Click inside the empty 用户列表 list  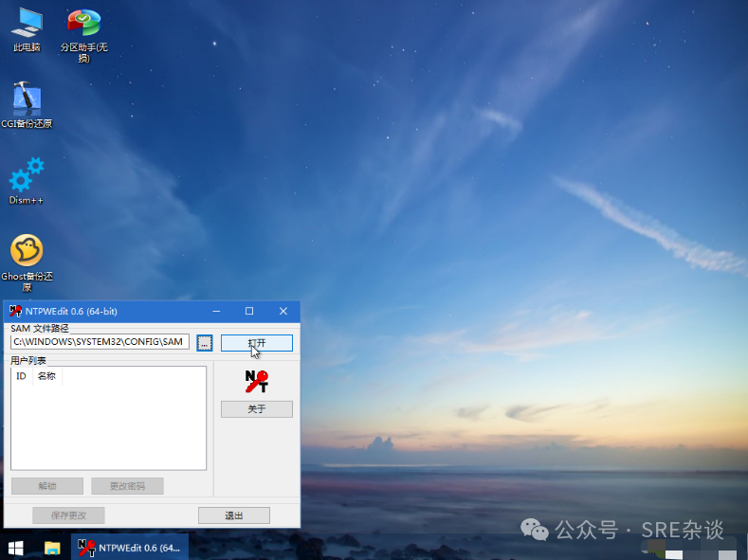[x=108, y=426]
